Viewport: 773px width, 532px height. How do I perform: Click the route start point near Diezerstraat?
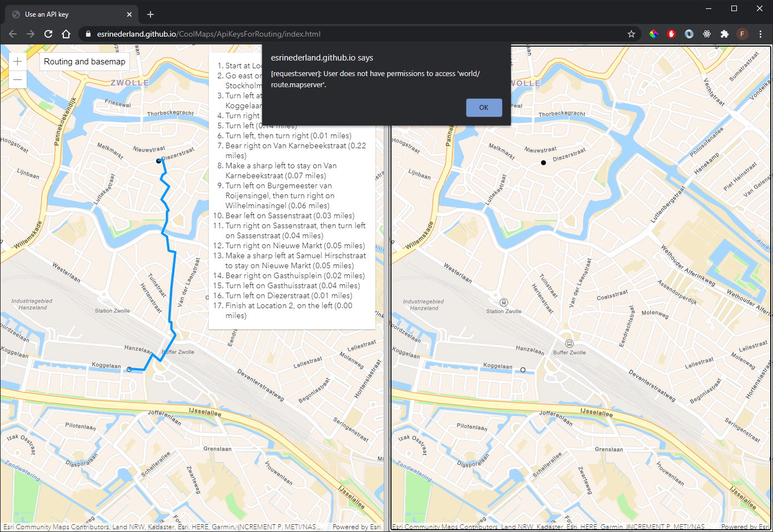159,161
